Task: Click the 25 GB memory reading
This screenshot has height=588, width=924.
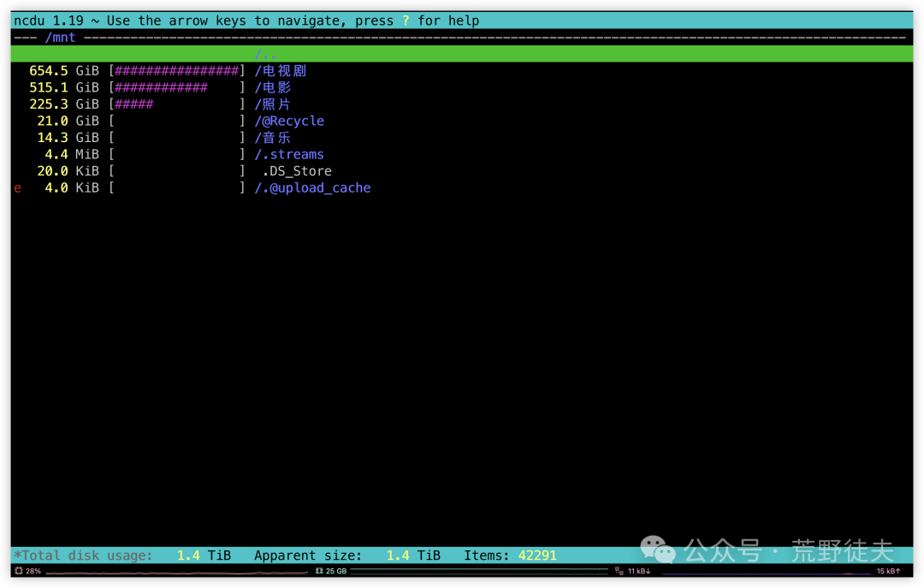Action: point(336,571)
